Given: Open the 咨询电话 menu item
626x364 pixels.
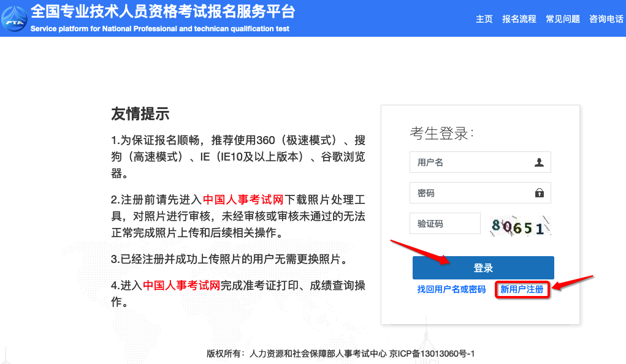Looking at the screenshot, I should pyautogui.click(x=606, y=19).
